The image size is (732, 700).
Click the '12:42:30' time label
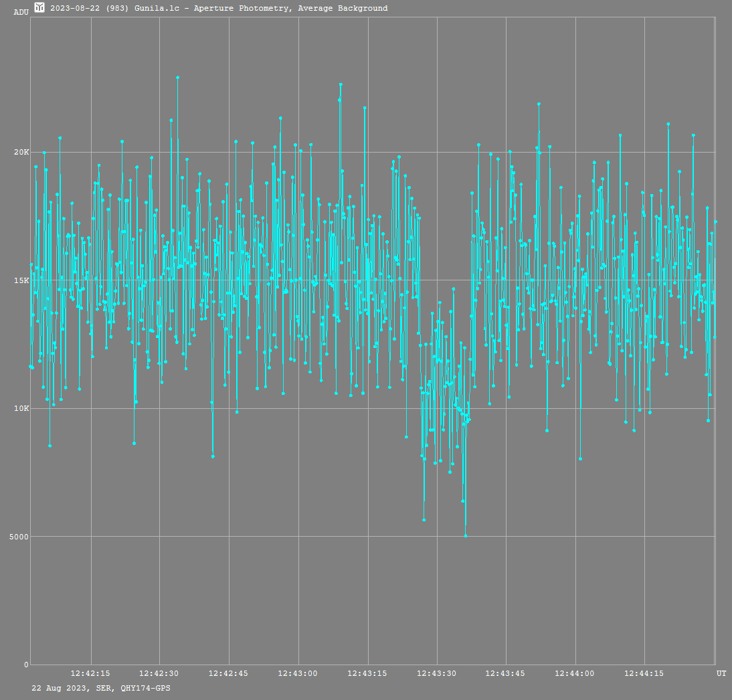coord(159,673)
